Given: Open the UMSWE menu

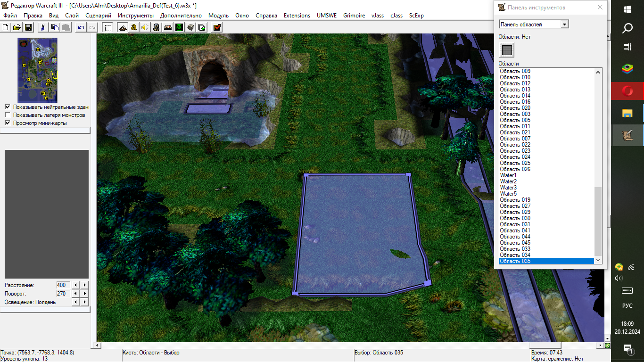Looking at the screenshot, I should coord(327,16).
